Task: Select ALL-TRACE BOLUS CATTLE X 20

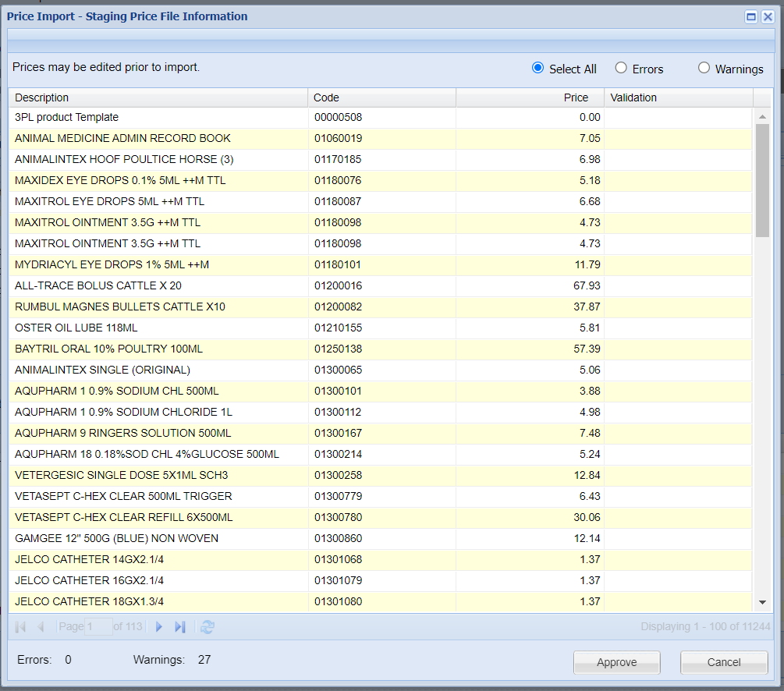Action: coord(380,285)
